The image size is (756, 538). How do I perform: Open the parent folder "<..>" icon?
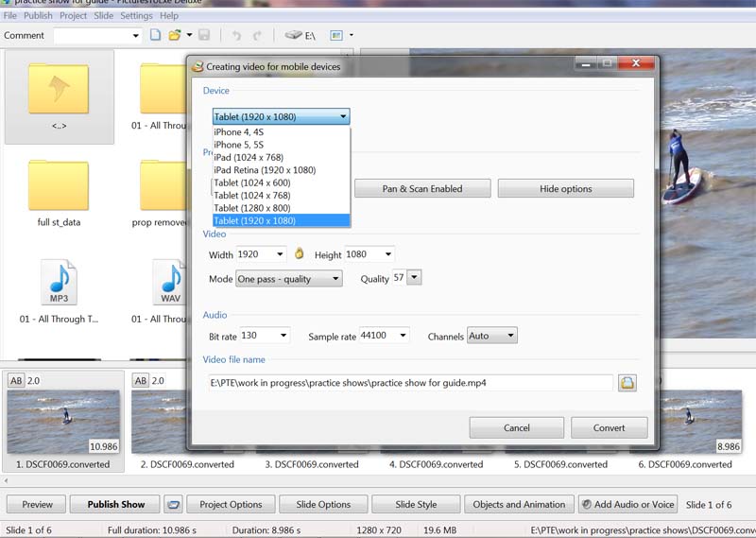pos(59,92)
